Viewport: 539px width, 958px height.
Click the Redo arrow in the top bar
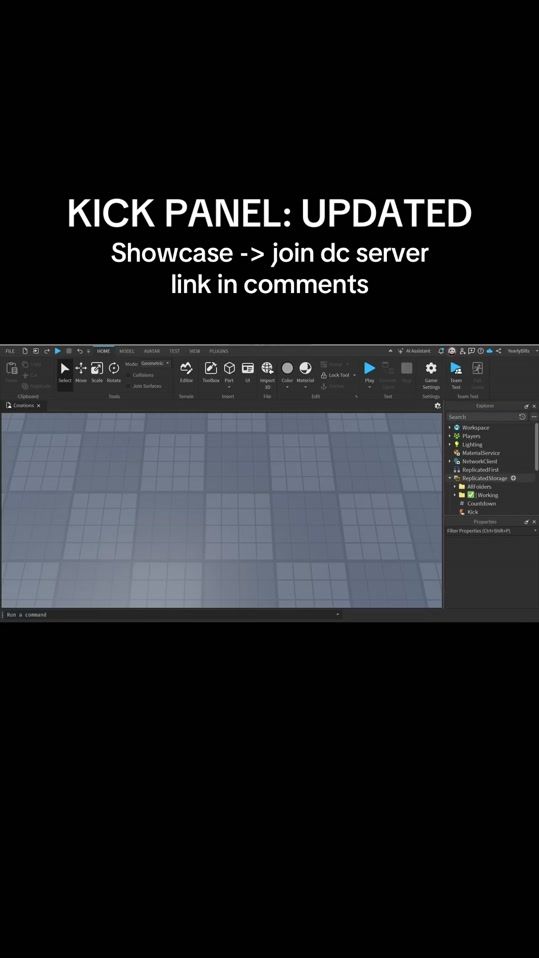(x=46, y=351)
